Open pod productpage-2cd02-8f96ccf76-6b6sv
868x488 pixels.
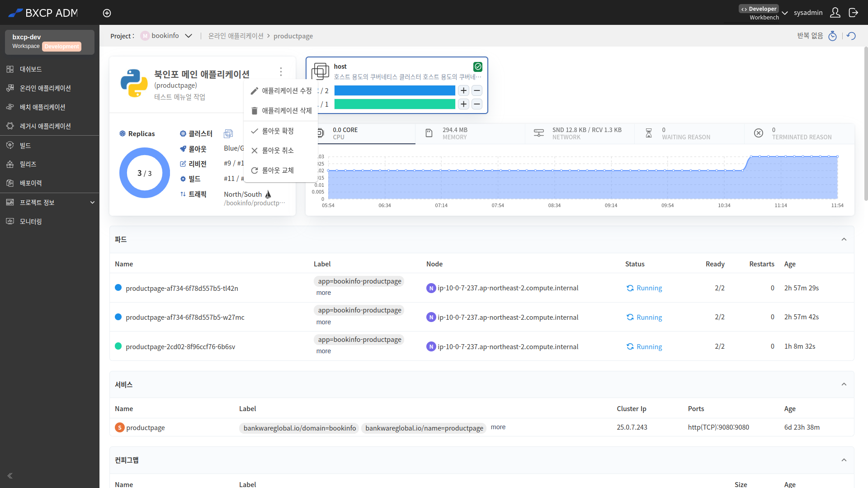pos(180,347)
